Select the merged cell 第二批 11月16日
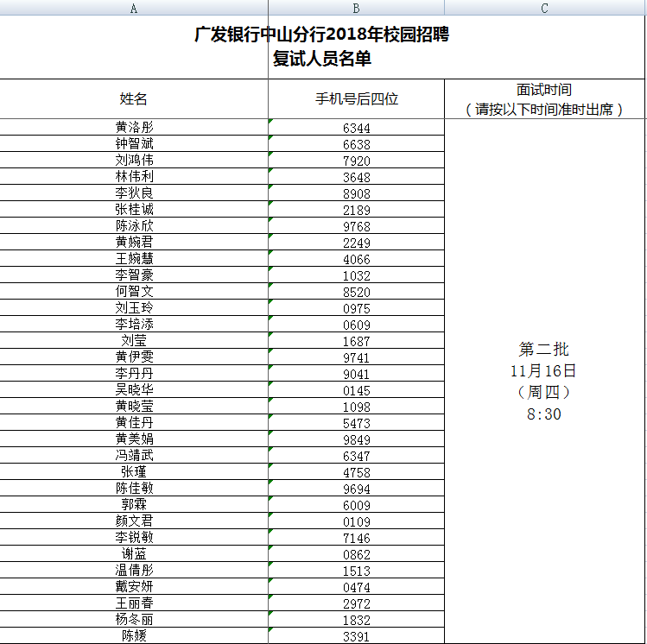This screenshot has width=647, height=644. 544,381
